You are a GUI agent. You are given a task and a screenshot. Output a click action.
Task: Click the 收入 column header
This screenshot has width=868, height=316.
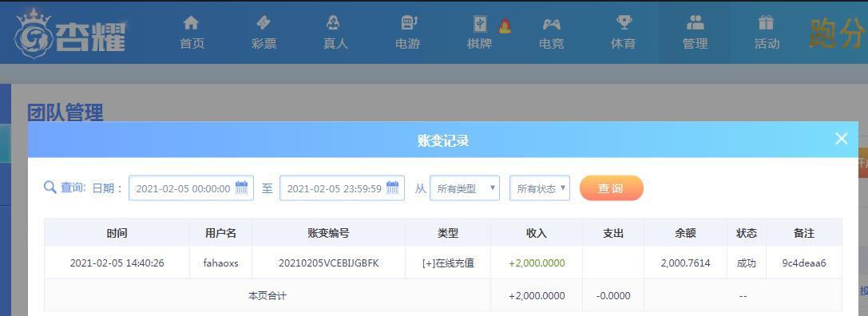coord(537,233)
